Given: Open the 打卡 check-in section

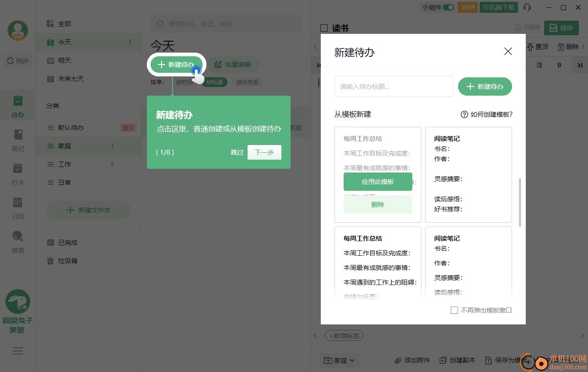Looking at the screenshot, I should [18, 174].
